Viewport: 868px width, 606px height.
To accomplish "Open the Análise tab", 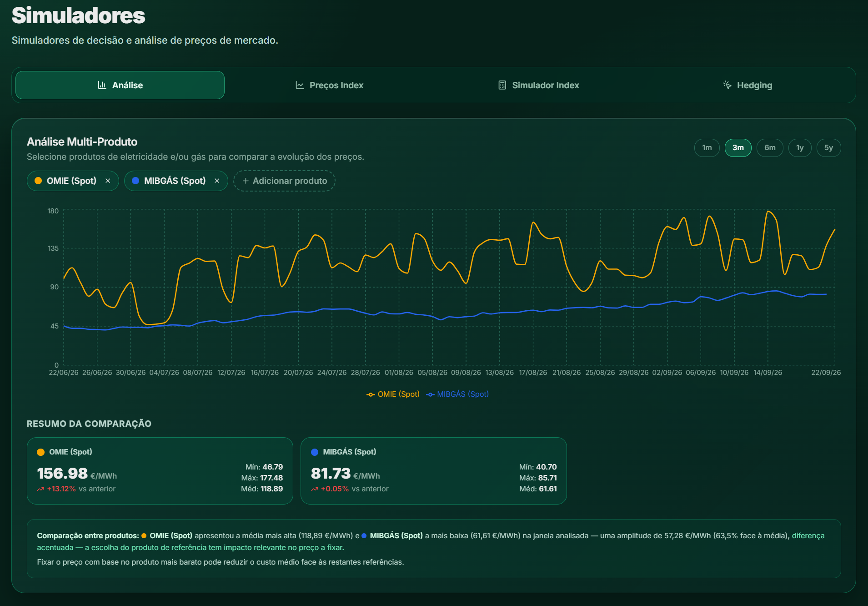I will click(x=120, y=85).
